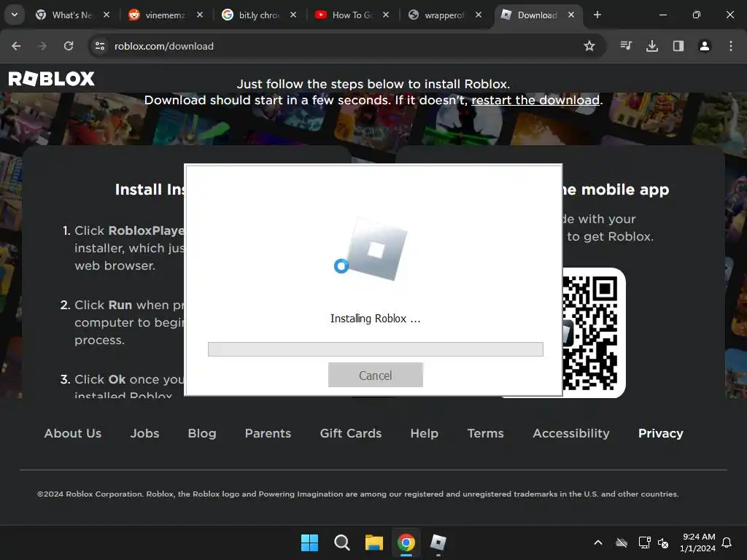Open Chrome downloads icon

pyautogui.click(x=652, y=46)
